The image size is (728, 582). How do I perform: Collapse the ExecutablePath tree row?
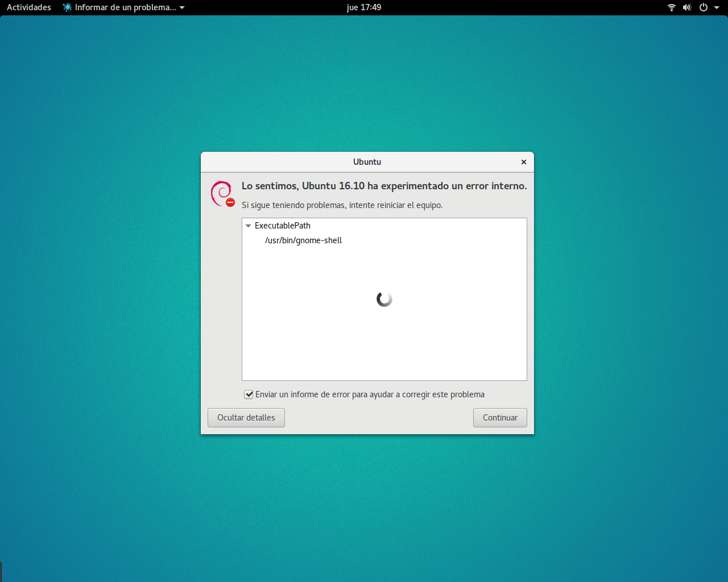(x=248, y=226)
